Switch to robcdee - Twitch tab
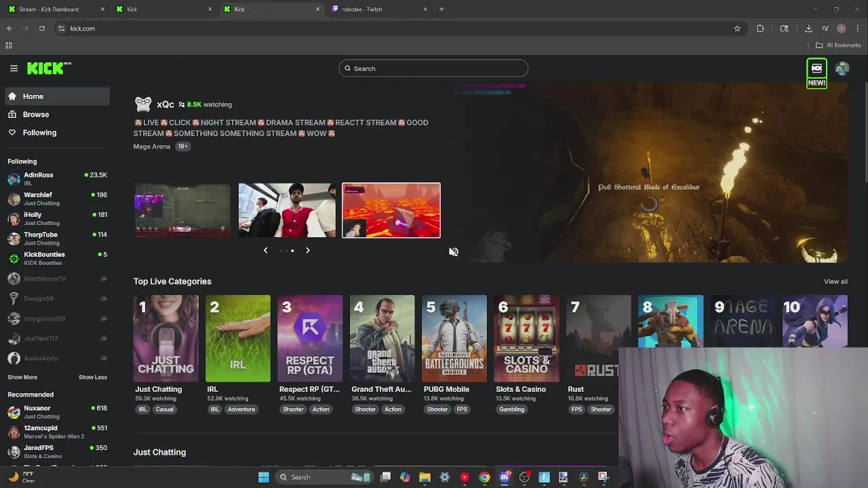 pyautogui.click(x=378, y=9)
